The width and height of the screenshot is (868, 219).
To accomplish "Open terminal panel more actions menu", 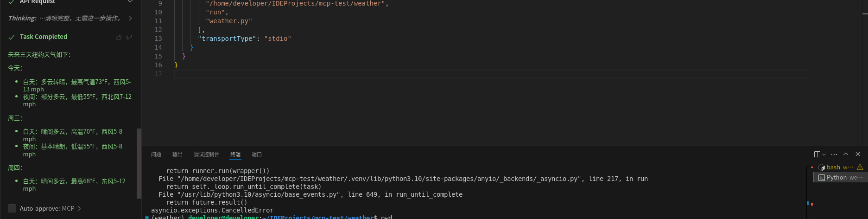I will pos(834,155).
